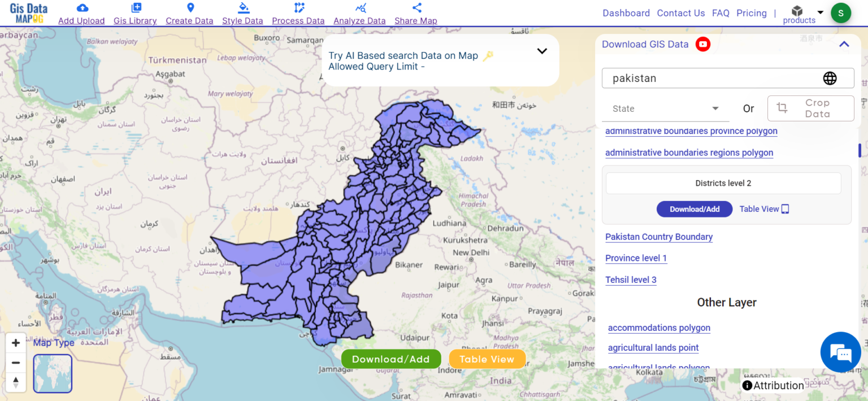Go to the Dashboard page
This screenshot has height=401, width=868.
pyautogui.click(x=626, y=12)
